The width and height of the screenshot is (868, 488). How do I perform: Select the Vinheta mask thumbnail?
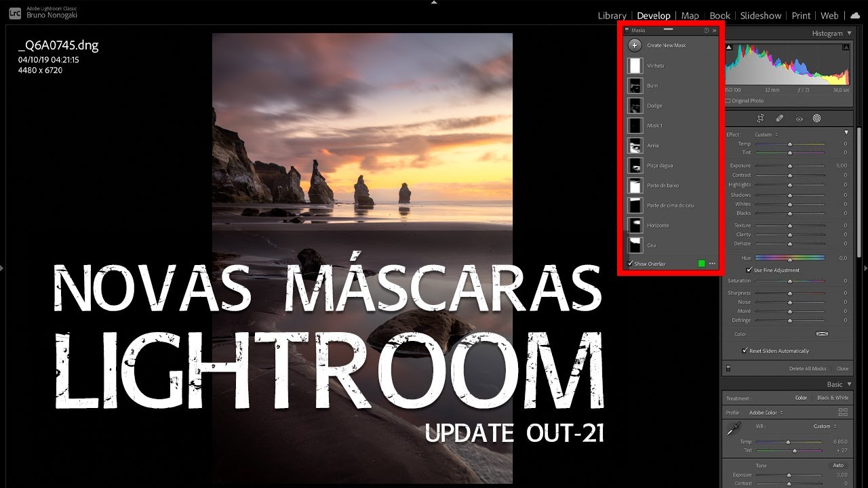(635, 66)
